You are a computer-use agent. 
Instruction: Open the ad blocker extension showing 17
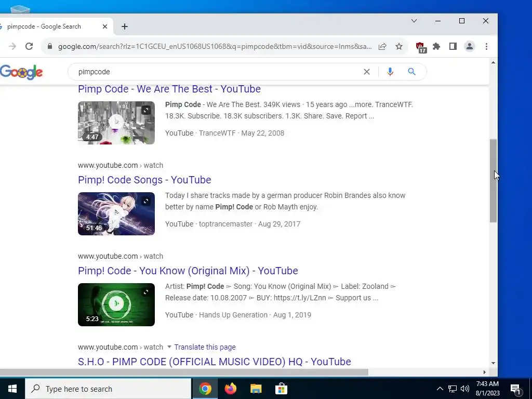tap(421, 47)
